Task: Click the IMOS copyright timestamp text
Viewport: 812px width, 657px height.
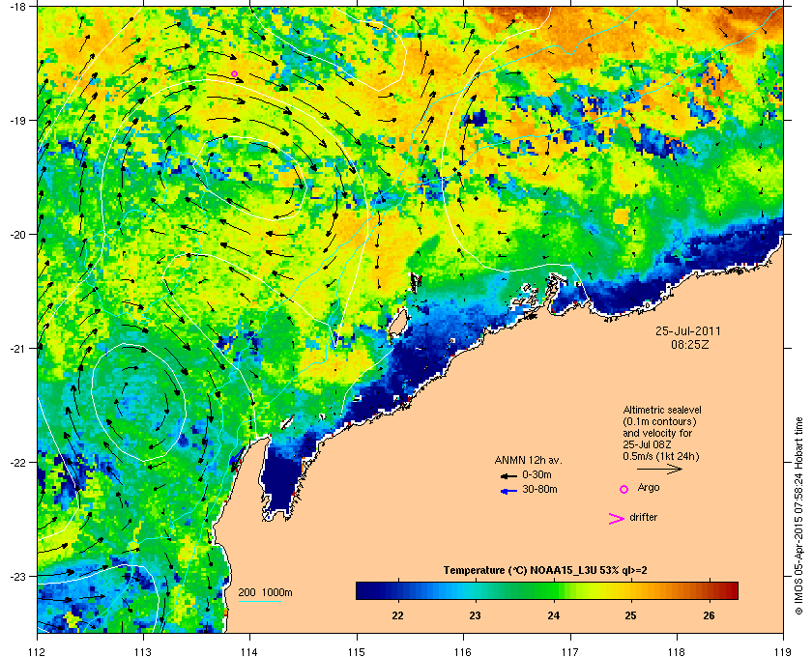Action: point(798,518)
